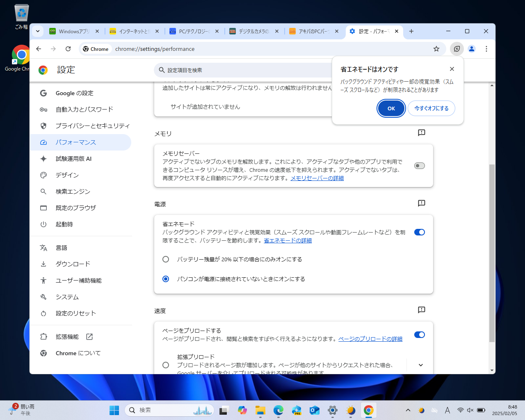
Task: Open システム settings via wrench icon
Action: click(x=43, y=297)
